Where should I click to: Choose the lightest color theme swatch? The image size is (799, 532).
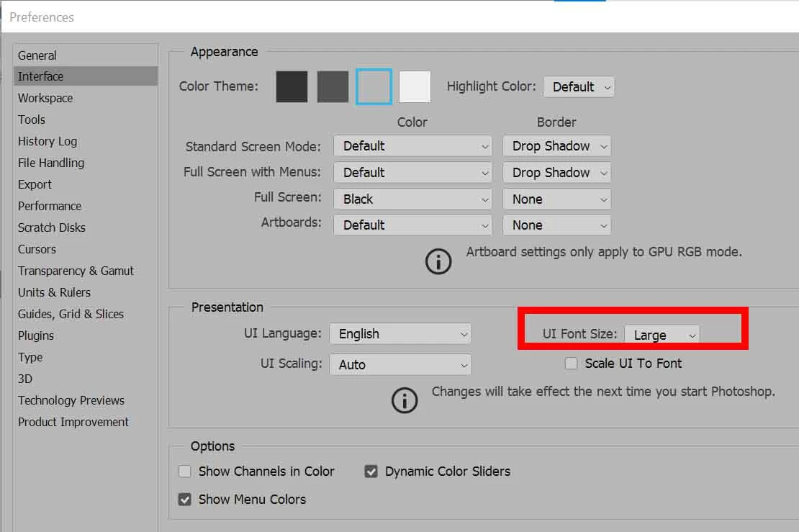coord(415,86)
